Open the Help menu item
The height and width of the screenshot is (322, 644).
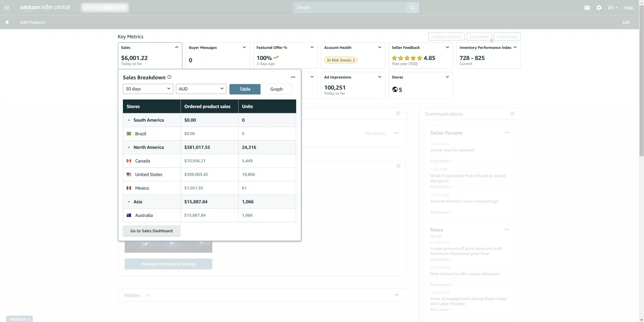[628, 8]
